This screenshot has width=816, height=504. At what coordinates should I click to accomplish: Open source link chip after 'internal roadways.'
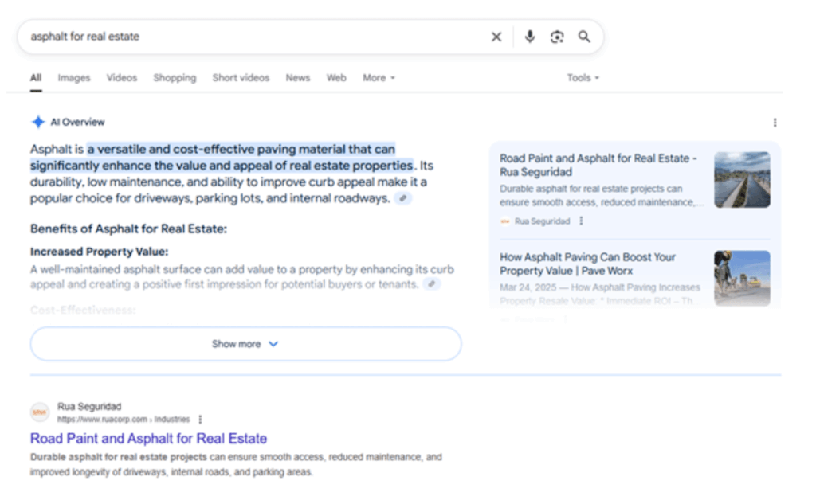402,198
